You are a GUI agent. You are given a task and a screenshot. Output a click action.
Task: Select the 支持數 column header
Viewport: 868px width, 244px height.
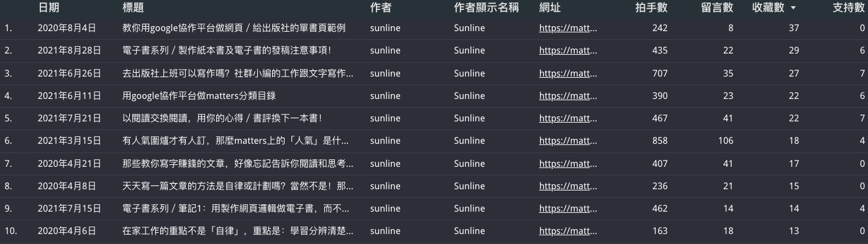click(x=848, y=8)
